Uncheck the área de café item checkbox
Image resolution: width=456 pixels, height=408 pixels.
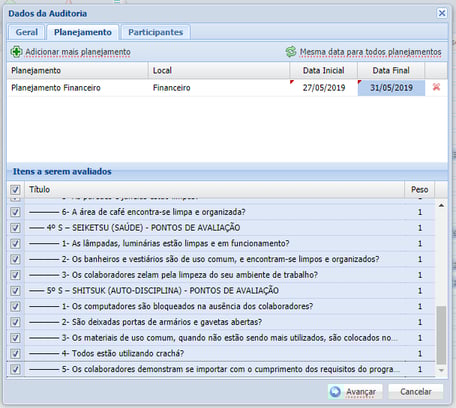(x=15, y=212)
